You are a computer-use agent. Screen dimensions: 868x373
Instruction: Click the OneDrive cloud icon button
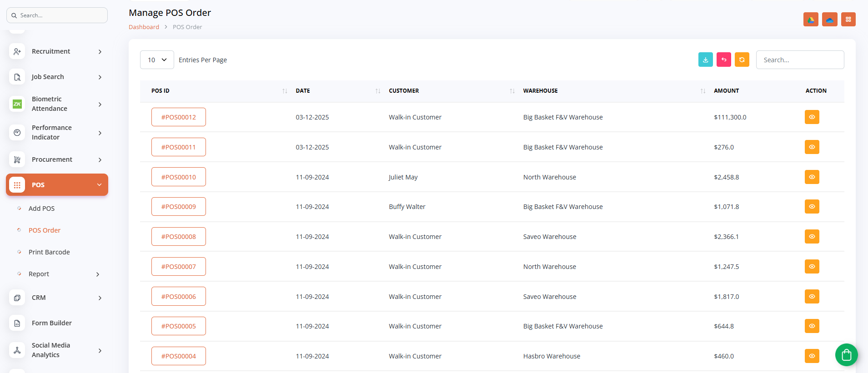pos(829,20)
